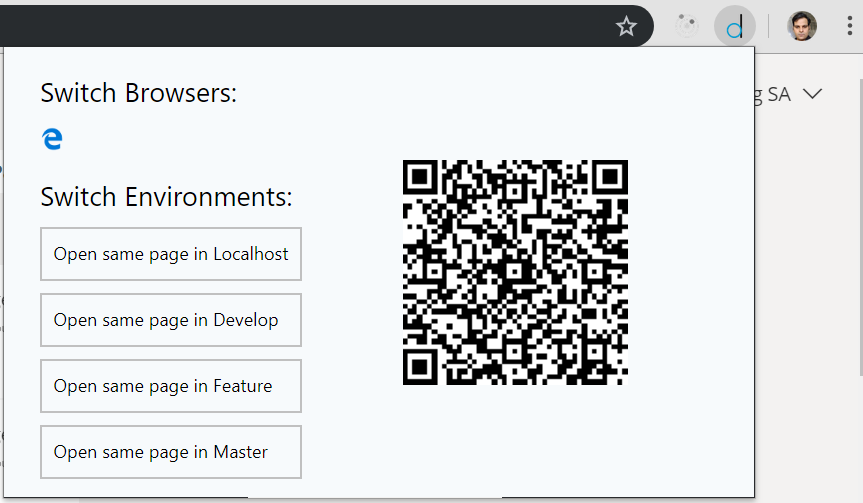Click the page's vertical scrollbar
863x503 pixels.
(860, 228)
